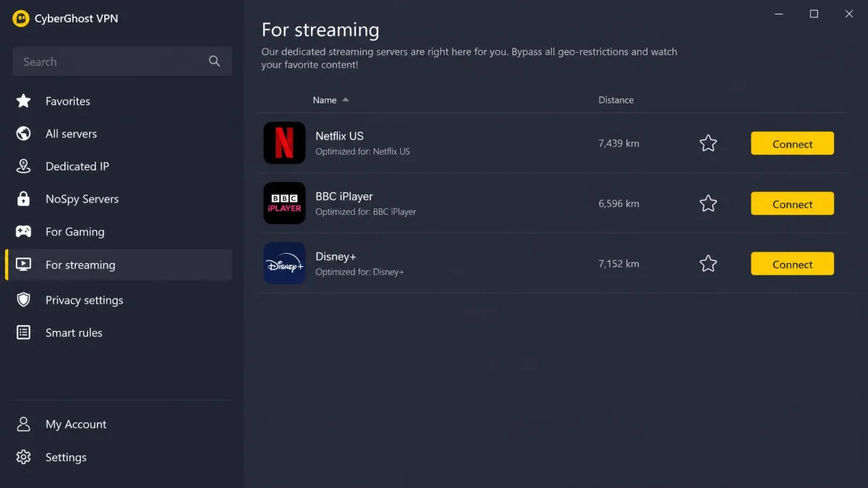
Task: Click the For streaming play-screen icon
Action: point(24,265)
